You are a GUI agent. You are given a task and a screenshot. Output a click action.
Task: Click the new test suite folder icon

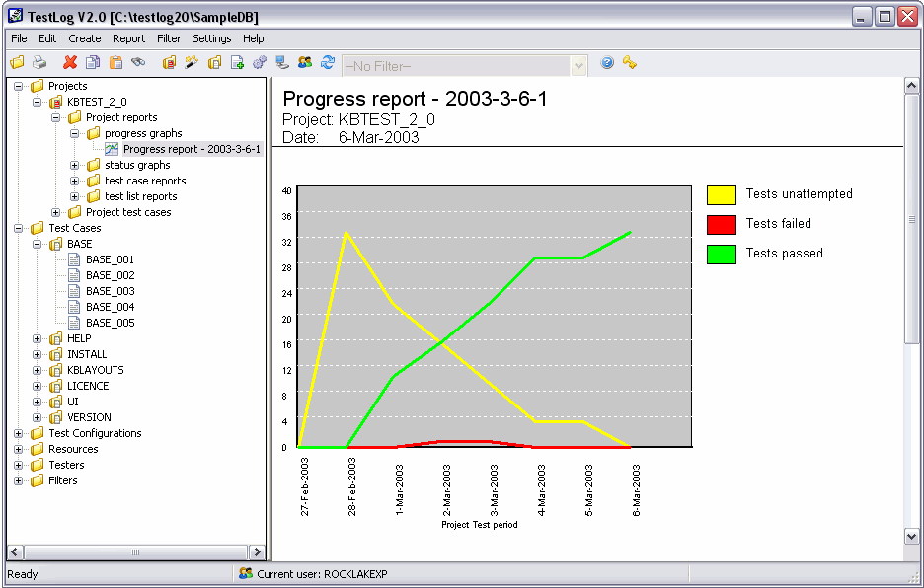click(214, 62)
